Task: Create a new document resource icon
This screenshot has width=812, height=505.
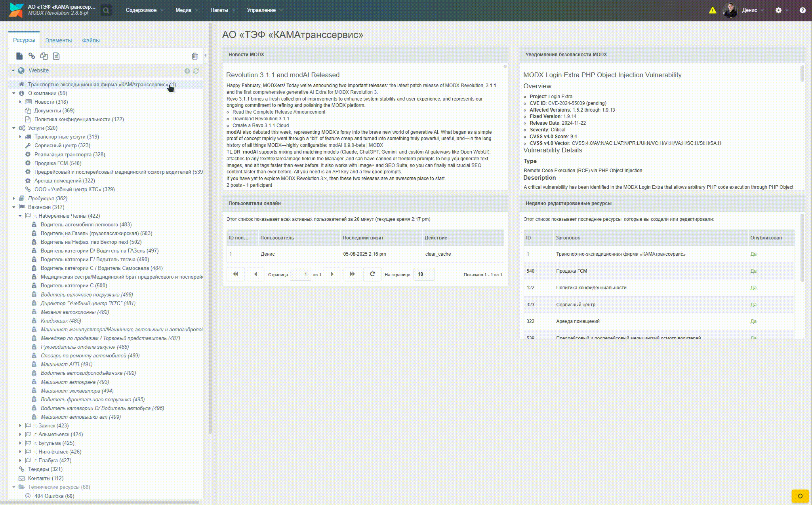Action: [19, 56]
